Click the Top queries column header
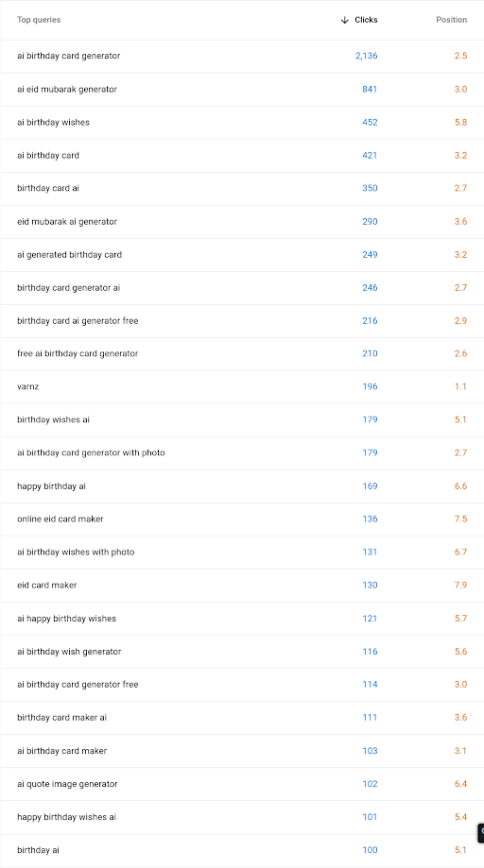 pyautogui.click(x=39, y=20)
